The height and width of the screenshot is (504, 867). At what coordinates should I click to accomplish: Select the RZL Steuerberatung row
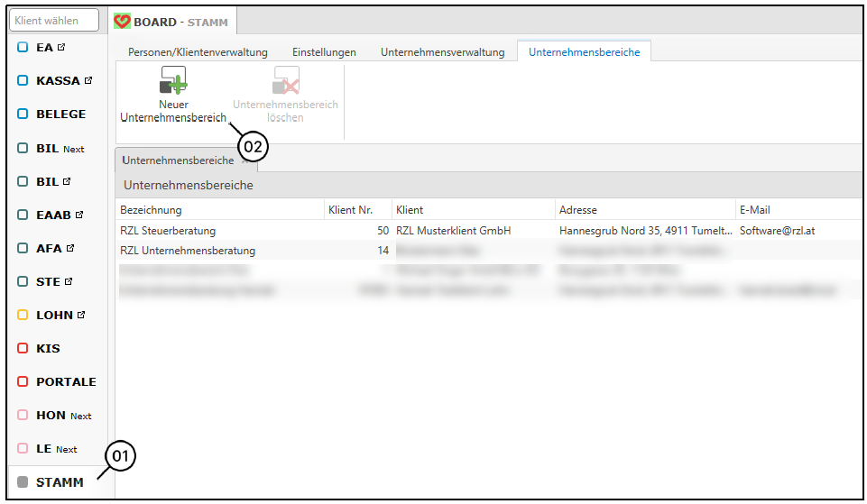(168, 231)
